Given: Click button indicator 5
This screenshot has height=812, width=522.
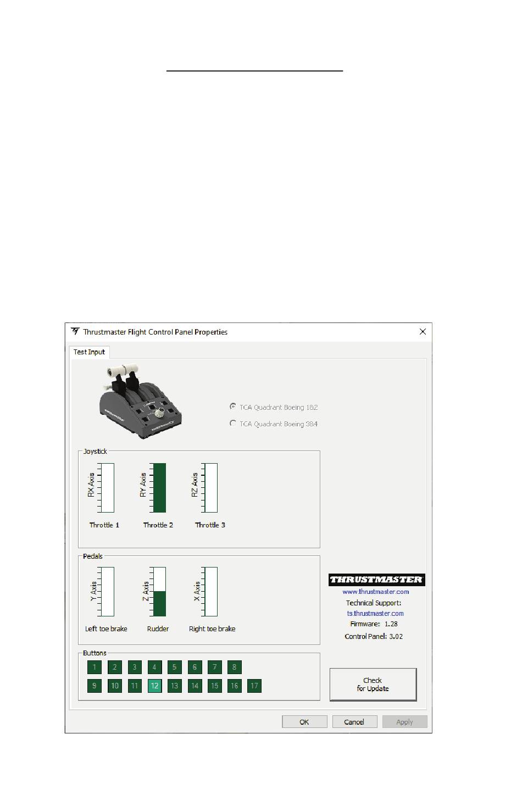Looking at the screenshot, I should [174, 667].
